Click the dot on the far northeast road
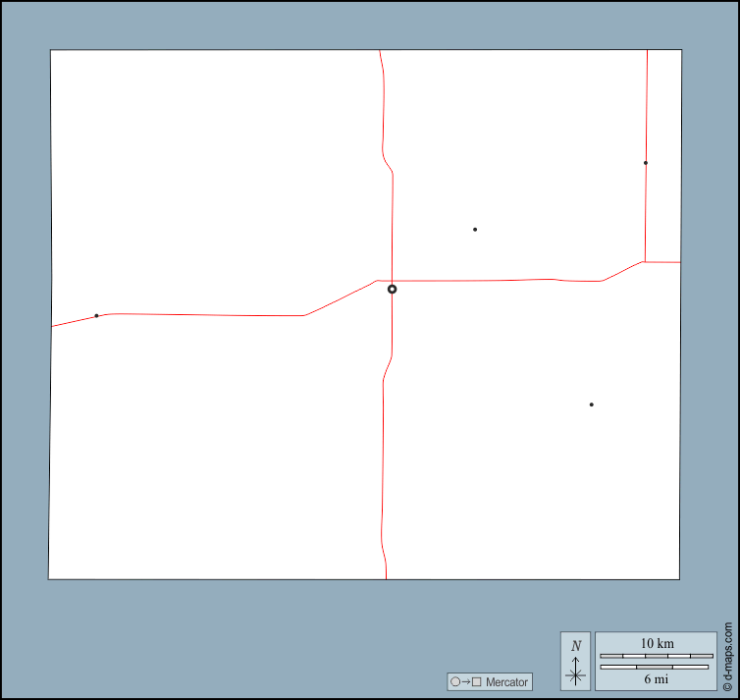Screen dimensions: 740x700 (x=646, y=163)
